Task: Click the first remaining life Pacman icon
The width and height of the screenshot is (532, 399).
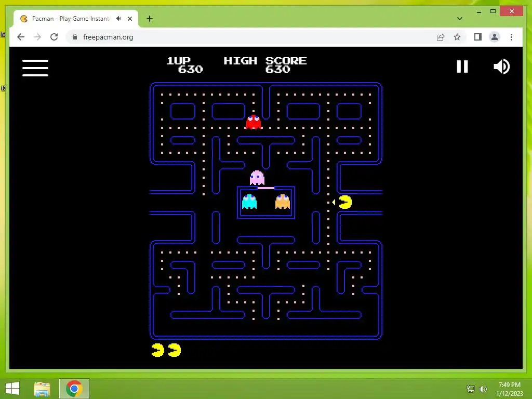Action: (x=157, y=350)
